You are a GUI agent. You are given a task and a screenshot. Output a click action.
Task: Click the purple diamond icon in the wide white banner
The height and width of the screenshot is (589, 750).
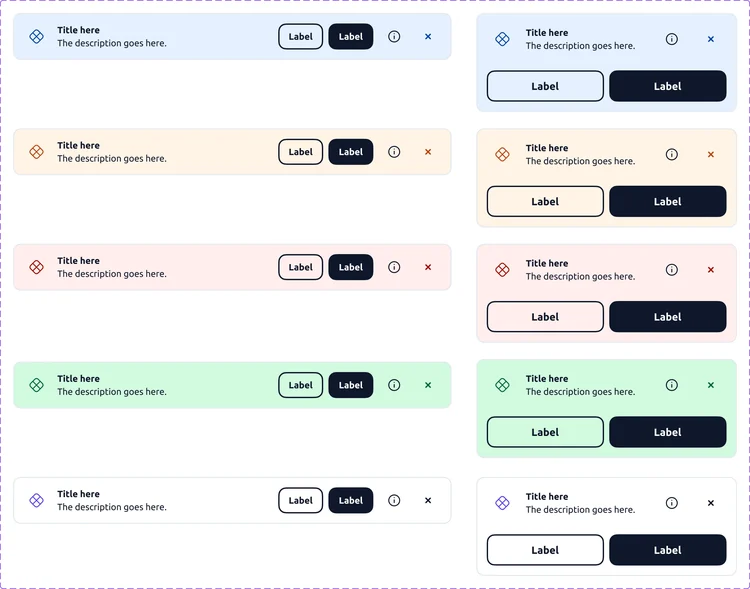pyautogui.click(x=36, y=500)
